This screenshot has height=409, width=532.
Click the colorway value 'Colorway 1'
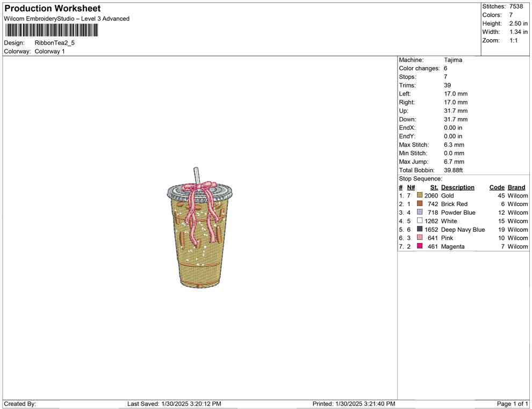(x=49, y=52)
